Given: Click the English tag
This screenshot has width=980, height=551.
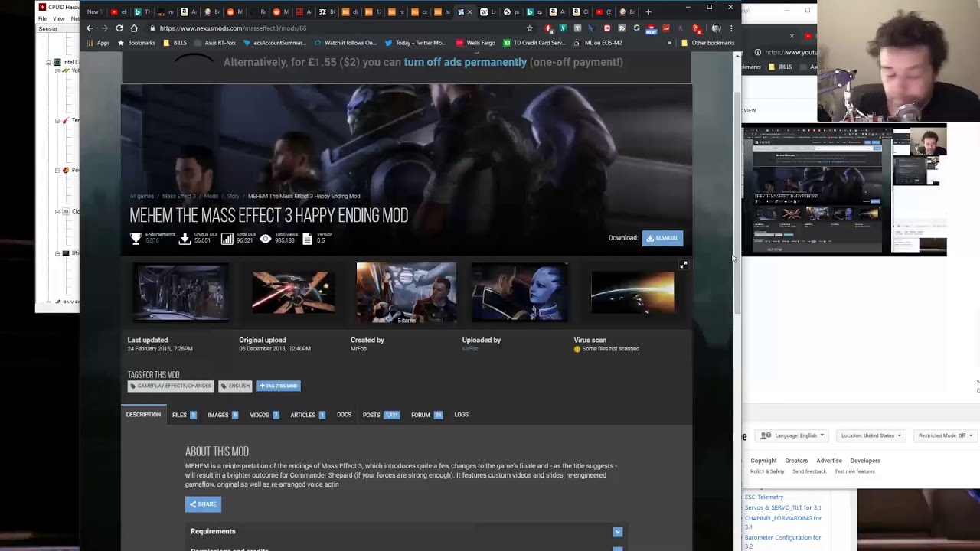Looking at the screenshot, I should pyautogui.click(x=235, y=386).
